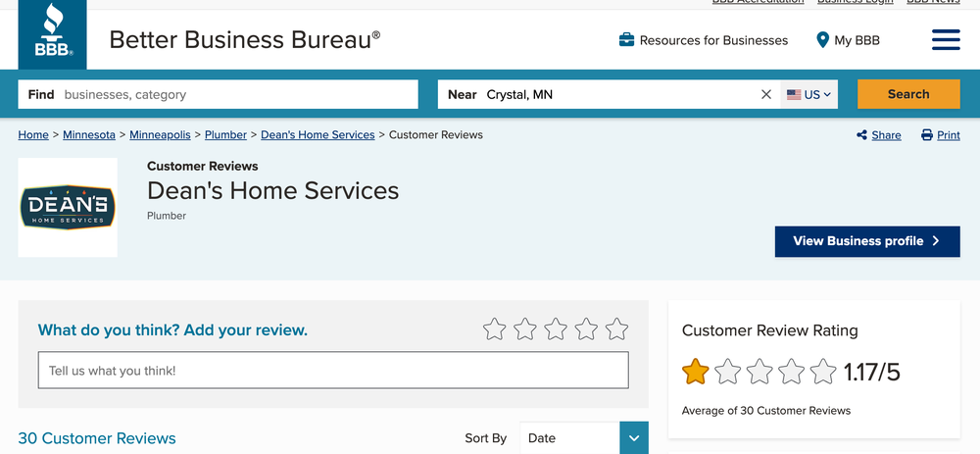980x454 pixels.
Task: Click the BBB torch logo
Action: click(x=52, y=35)
